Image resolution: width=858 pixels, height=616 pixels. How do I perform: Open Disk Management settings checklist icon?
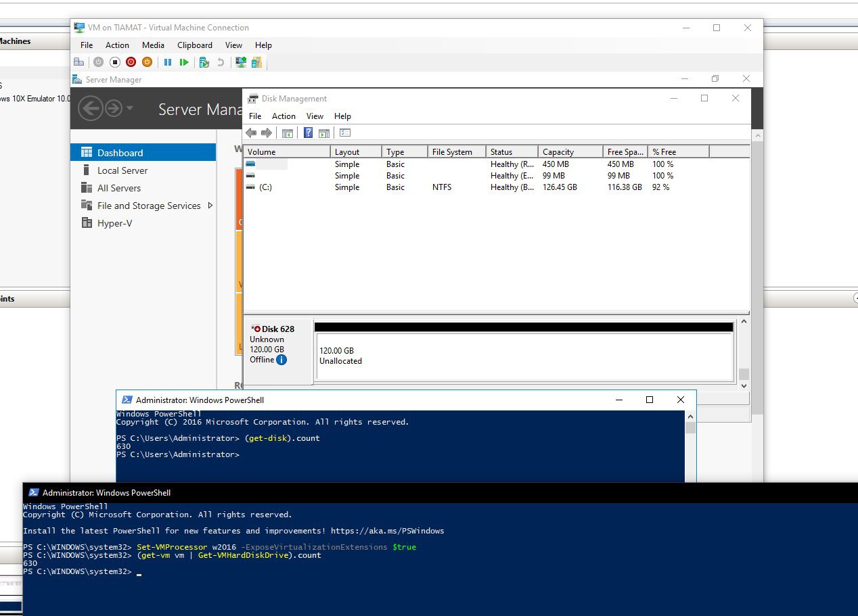(x=345, y=133)
